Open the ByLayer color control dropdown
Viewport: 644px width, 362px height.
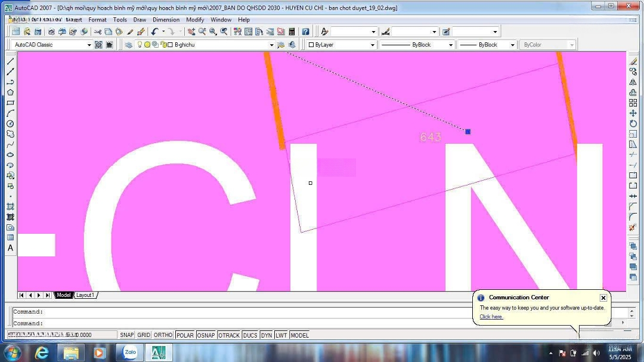[372, 45]
